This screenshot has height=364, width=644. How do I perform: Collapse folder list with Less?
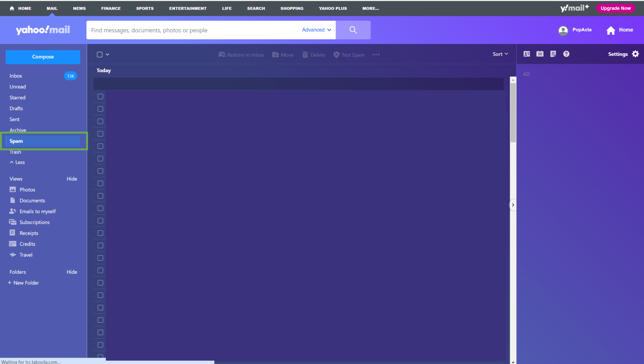click(x=17, y=162)
